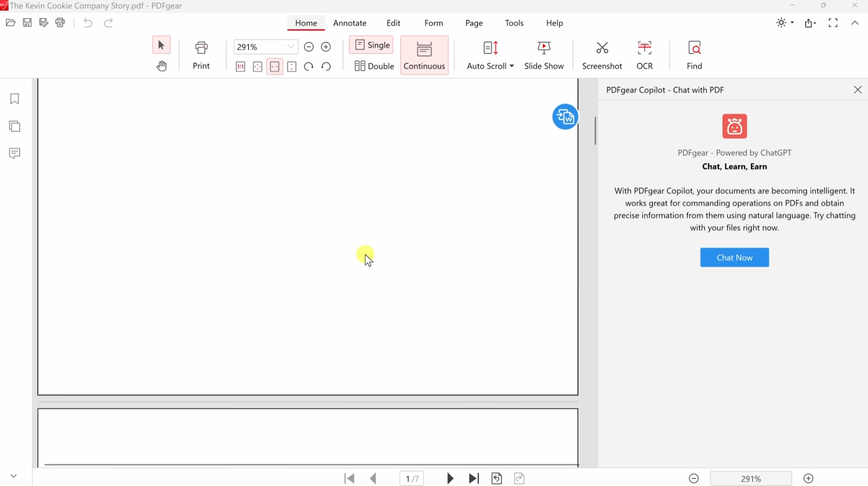Viewport: 868px width, 486px height.
Task: Close the PDFgear Copilot panel
Action: 858,90
